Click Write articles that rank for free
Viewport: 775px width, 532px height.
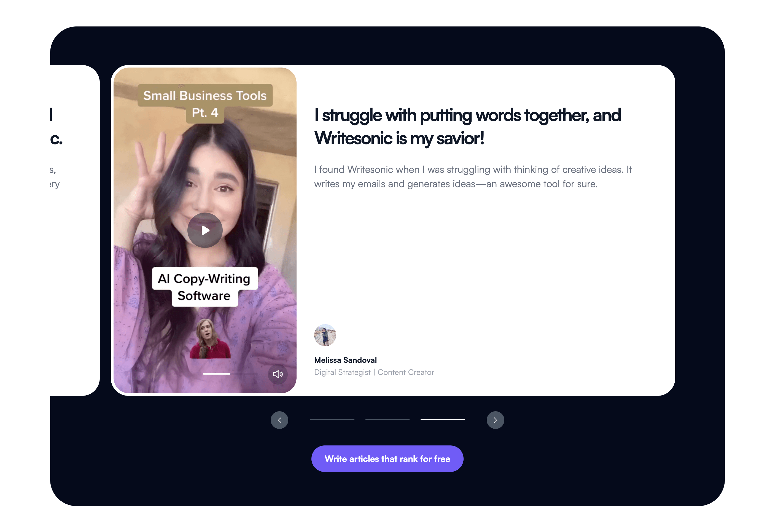[387, 459]
